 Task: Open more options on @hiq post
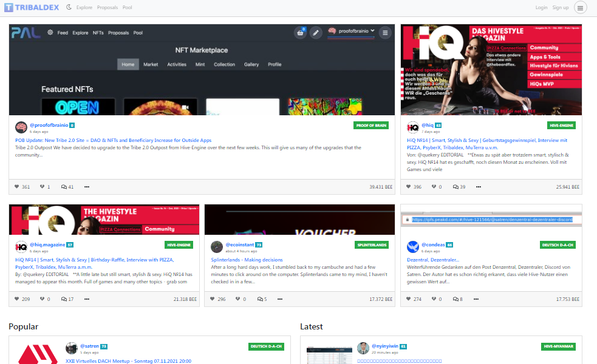(479, 187)
